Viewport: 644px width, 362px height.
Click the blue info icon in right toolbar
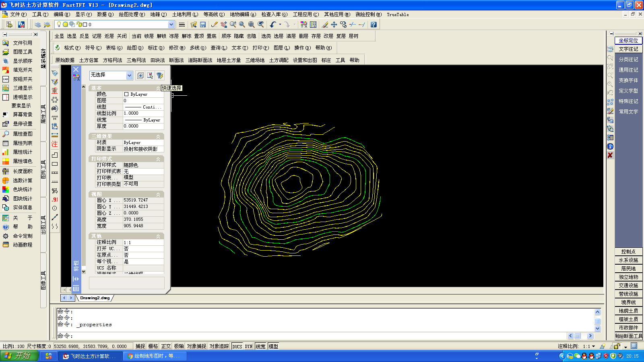point(610,146)
